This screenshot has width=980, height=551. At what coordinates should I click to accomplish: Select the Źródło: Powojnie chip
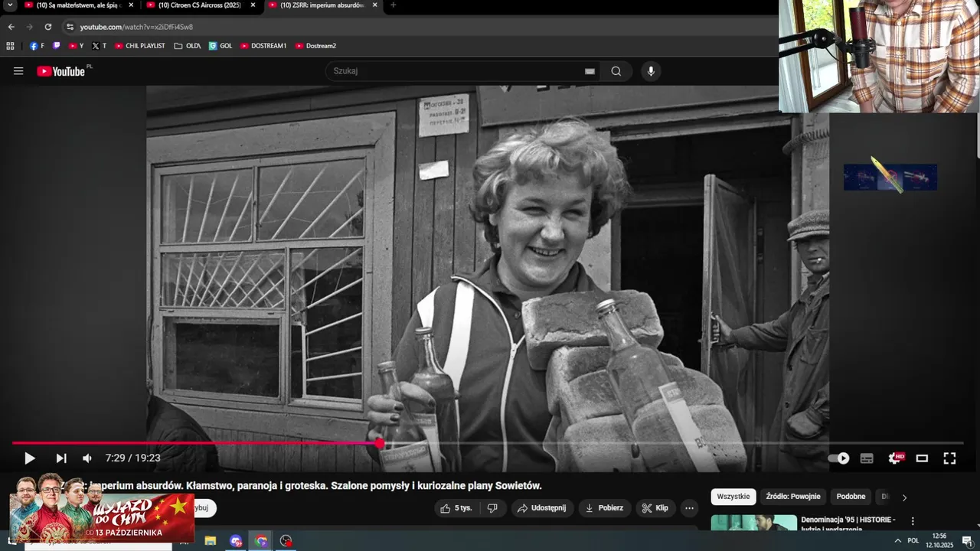tap(793, 497)
